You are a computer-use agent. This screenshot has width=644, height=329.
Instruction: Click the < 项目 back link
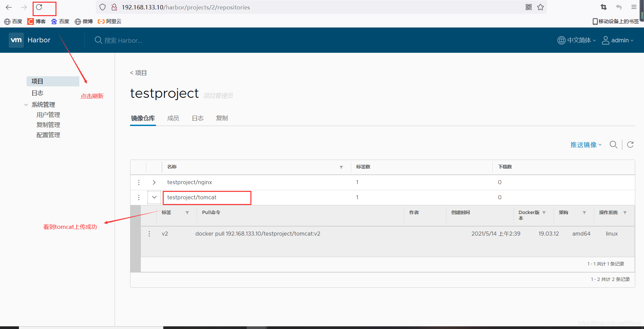pyautogui.click(x=138, y=73)
